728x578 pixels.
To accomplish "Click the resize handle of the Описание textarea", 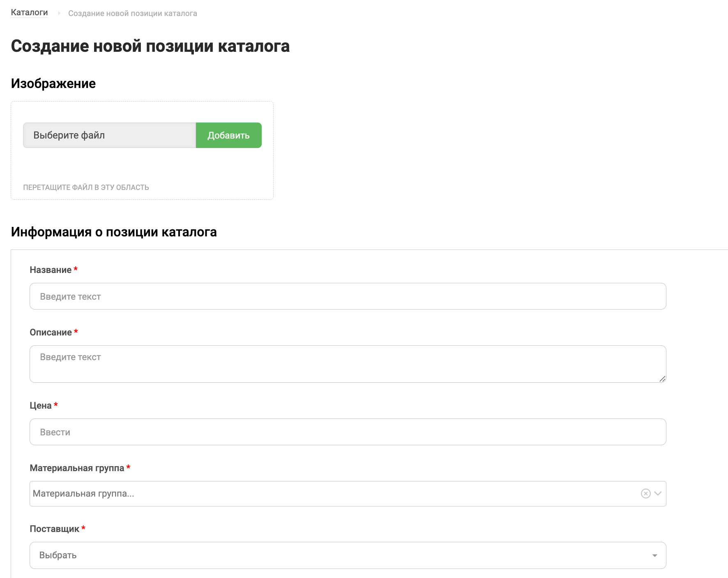I will (662, 379).
